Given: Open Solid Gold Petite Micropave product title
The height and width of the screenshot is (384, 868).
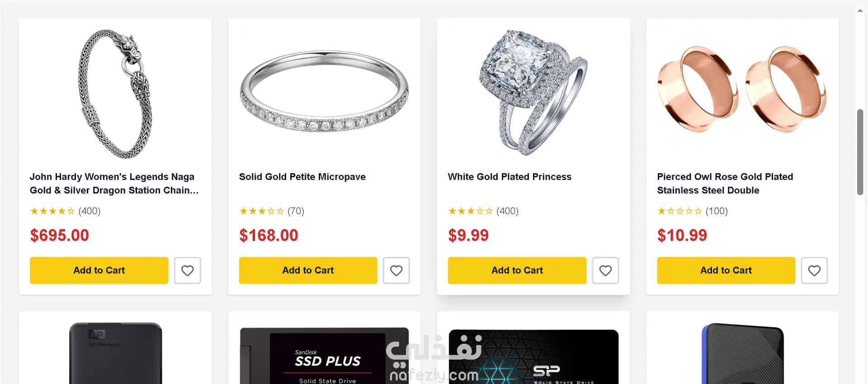Looking at the screenshot, I should tap(302, 177).
